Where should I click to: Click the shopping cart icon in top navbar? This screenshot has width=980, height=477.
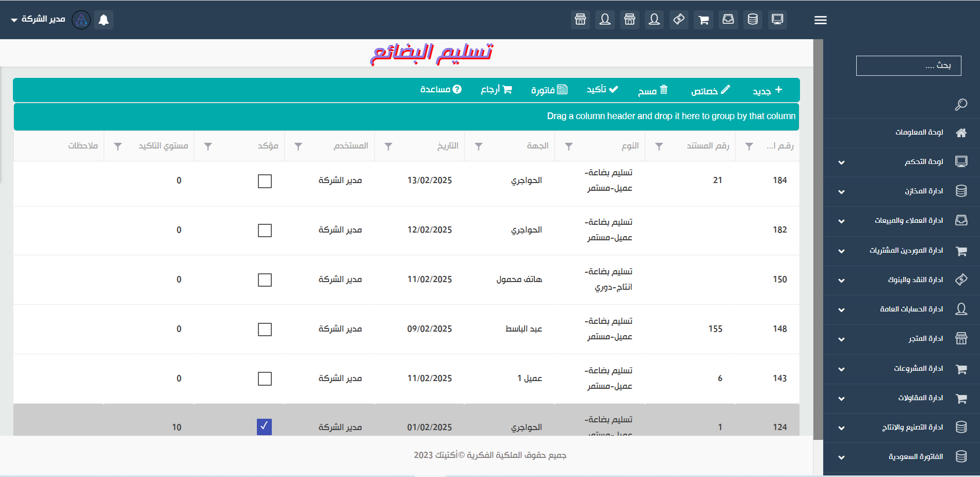pyautogui.click(x=704, y=20)
